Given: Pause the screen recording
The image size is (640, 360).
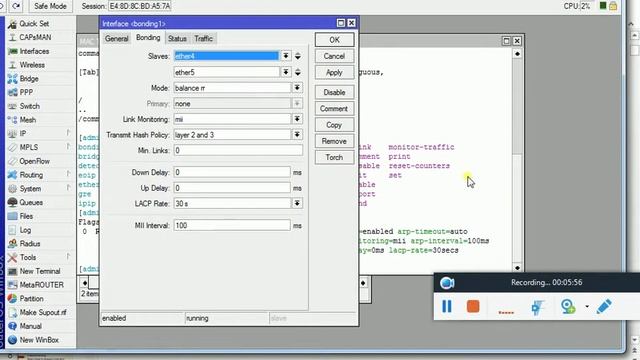Looking at the screenshot, I should [447, 306].
